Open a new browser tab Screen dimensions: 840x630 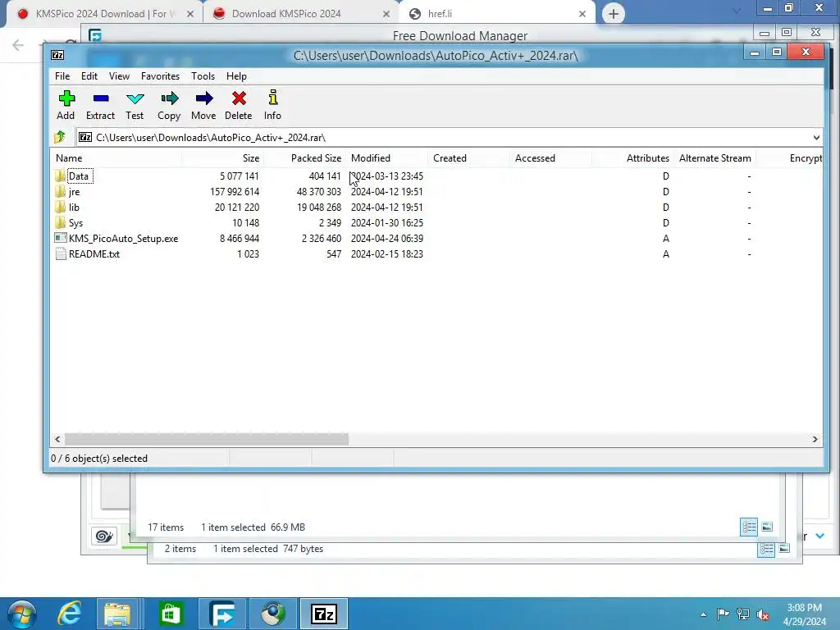coord(614,14)
